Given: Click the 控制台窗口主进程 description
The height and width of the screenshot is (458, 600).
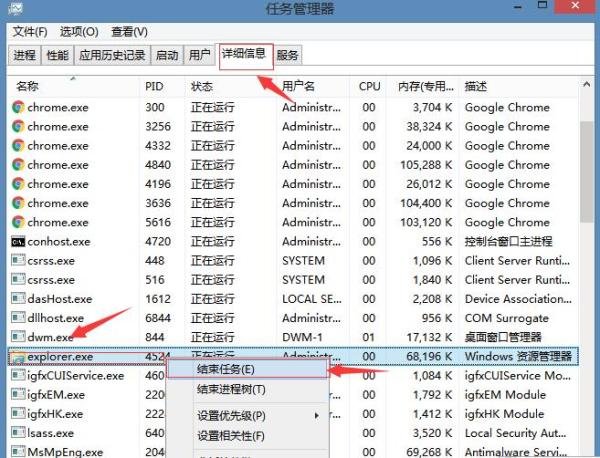Looking at the screenshot, I should tap(508, 241).
